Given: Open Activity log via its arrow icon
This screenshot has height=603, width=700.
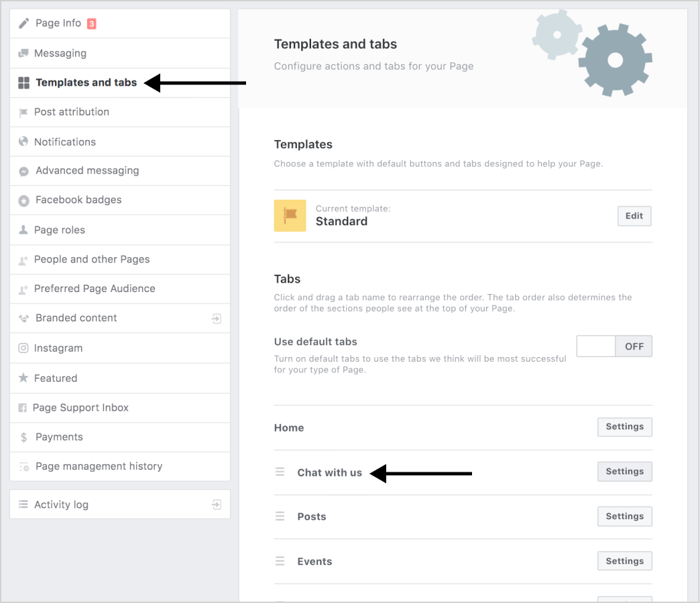Looking at the screenshot, I should [x=217, y=505].
